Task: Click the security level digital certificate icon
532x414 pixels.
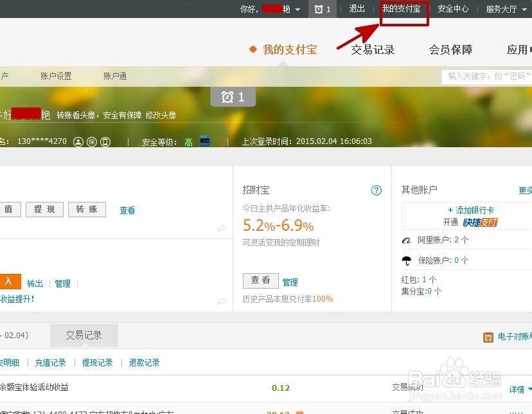Action: (x=204, y=141)
